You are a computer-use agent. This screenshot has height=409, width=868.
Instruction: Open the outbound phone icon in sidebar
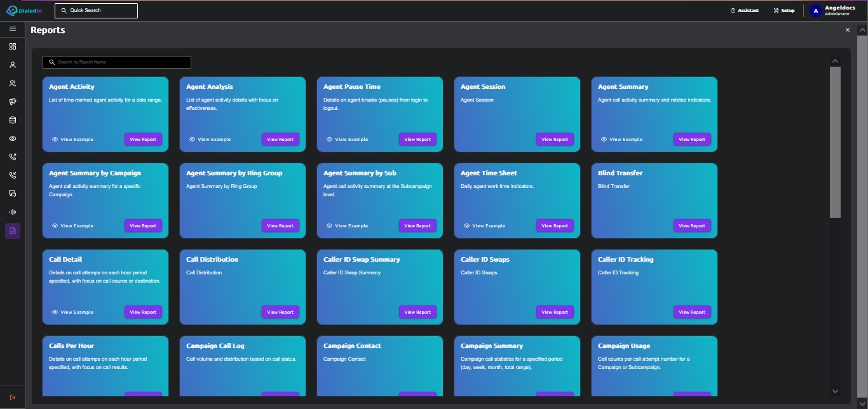(13, 157)
